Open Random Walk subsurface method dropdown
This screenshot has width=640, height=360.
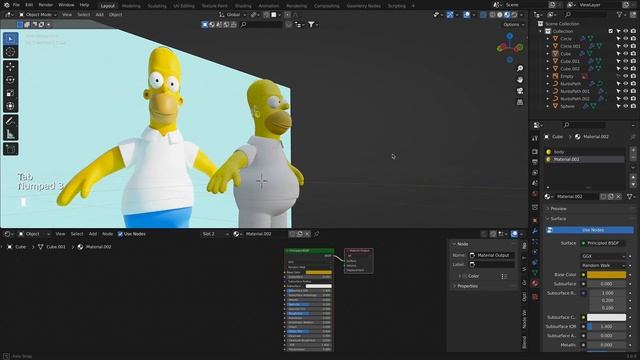603,265
